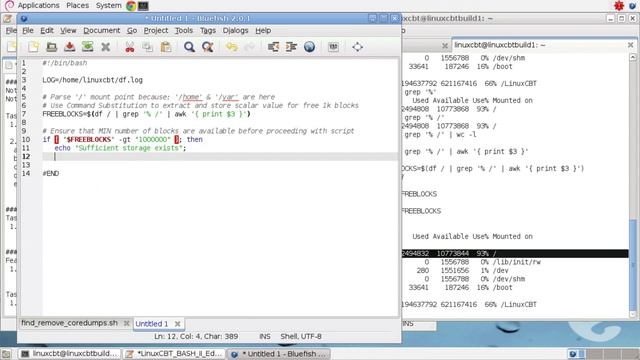The height and width of the screenshot is (360, 640).
Task: Click the INS indicator in the Bluefish status bar
Action: click(265, 336)
